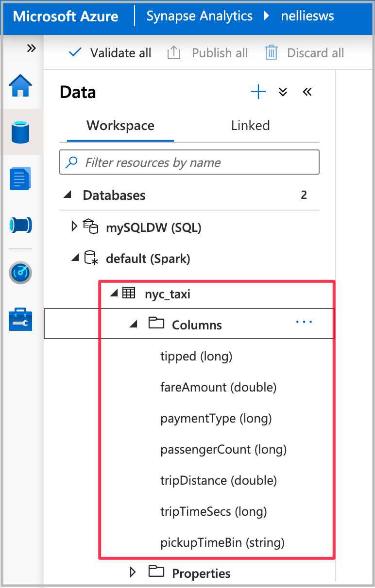Viewport: 375px width, 588px height.
Task: Open actions menu for Columns
Action: 304,322
